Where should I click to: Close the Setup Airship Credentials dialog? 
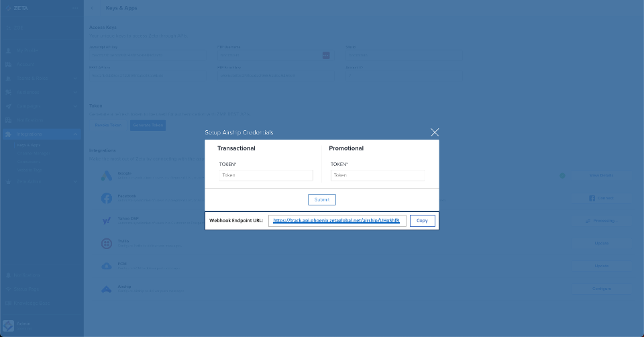coord(435,132)
